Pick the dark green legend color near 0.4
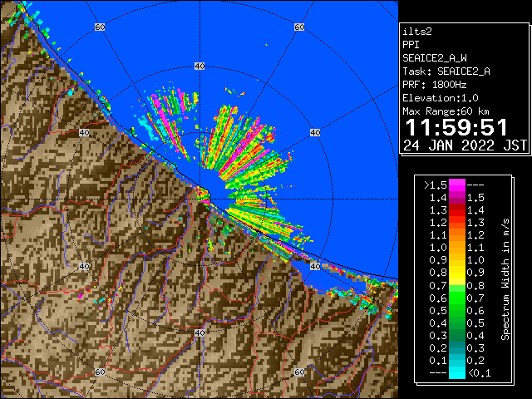 tap(456, 323)
